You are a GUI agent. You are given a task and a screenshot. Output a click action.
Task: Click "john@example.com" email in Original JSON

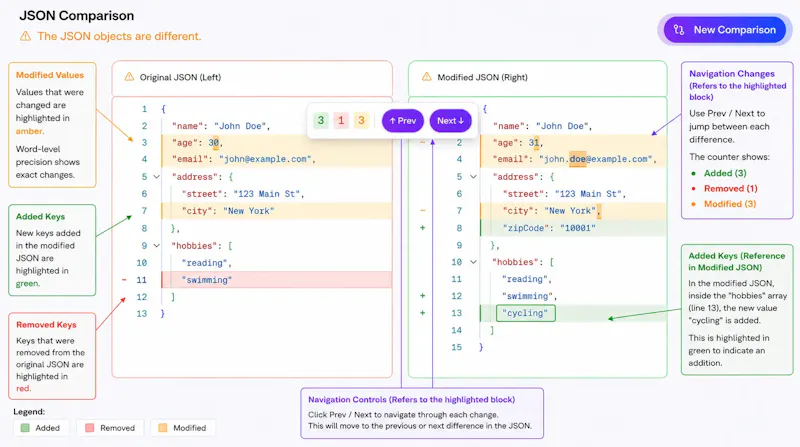(x=265, y=159)
